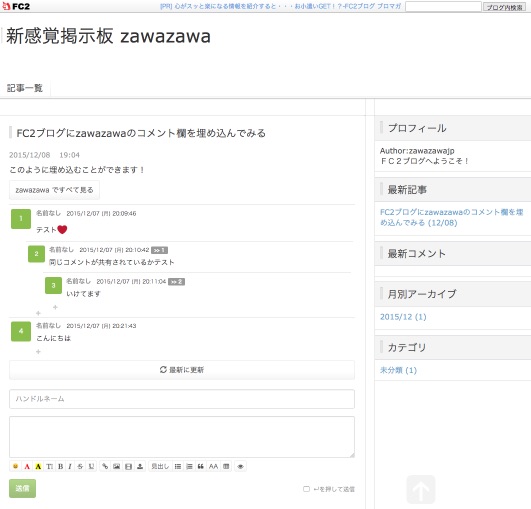This screenshot has width=531, height=509.
Task: Click green number 4 comment badge
Action: pos(21,331)
